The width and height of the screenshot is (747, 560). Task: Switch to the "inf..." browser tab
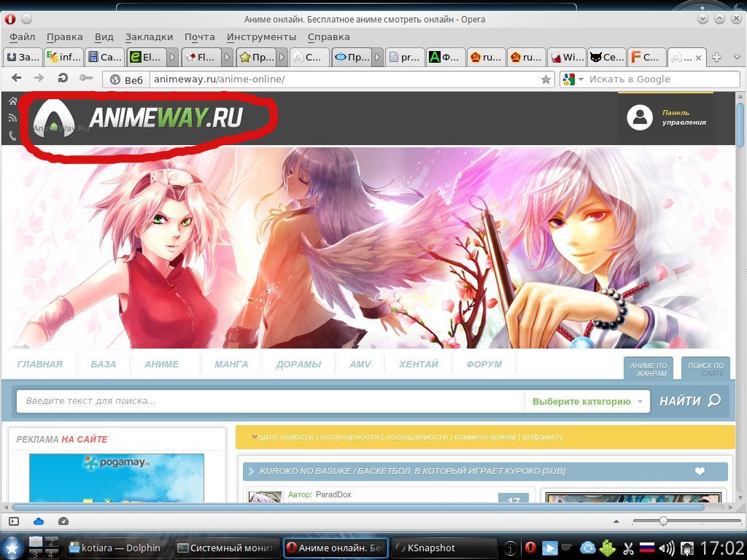[x=64, y=57]
